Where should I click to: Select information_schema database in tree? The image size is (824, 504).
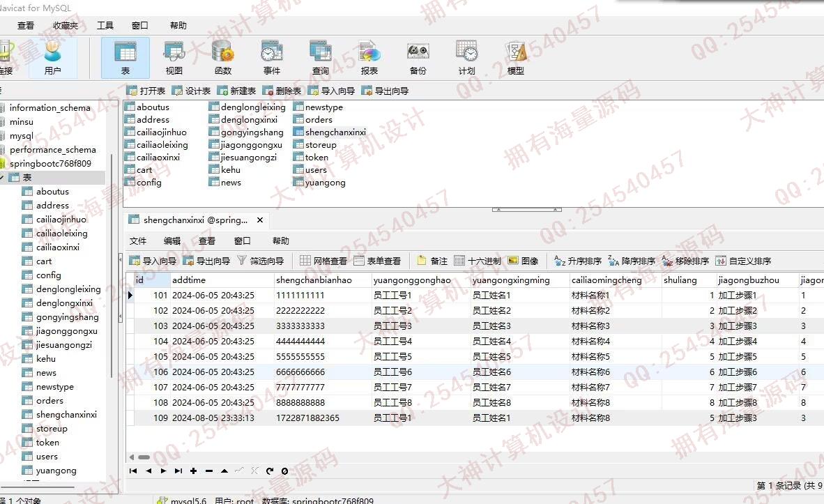(x=49, y=108)
